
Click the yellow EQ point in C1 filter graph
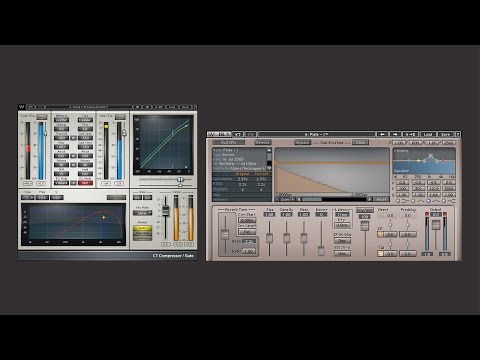[104, 217]
